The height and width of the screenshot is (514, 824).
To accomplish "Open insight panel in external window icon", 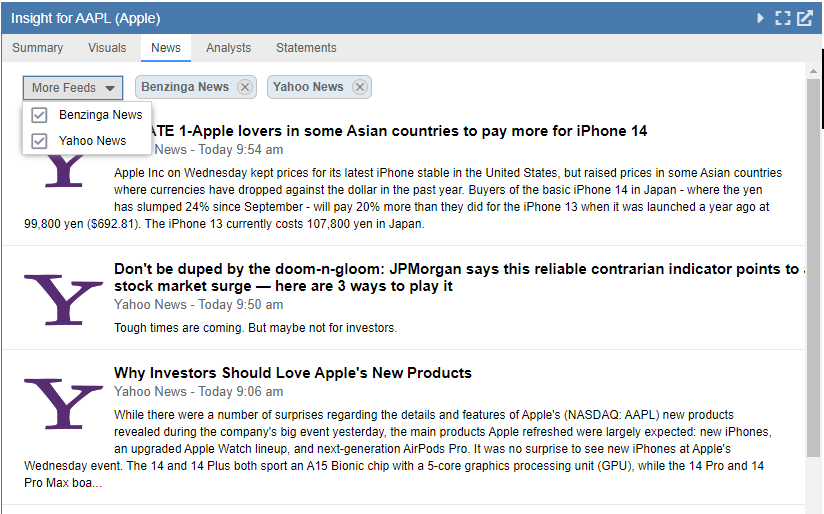I will [805, 18].
